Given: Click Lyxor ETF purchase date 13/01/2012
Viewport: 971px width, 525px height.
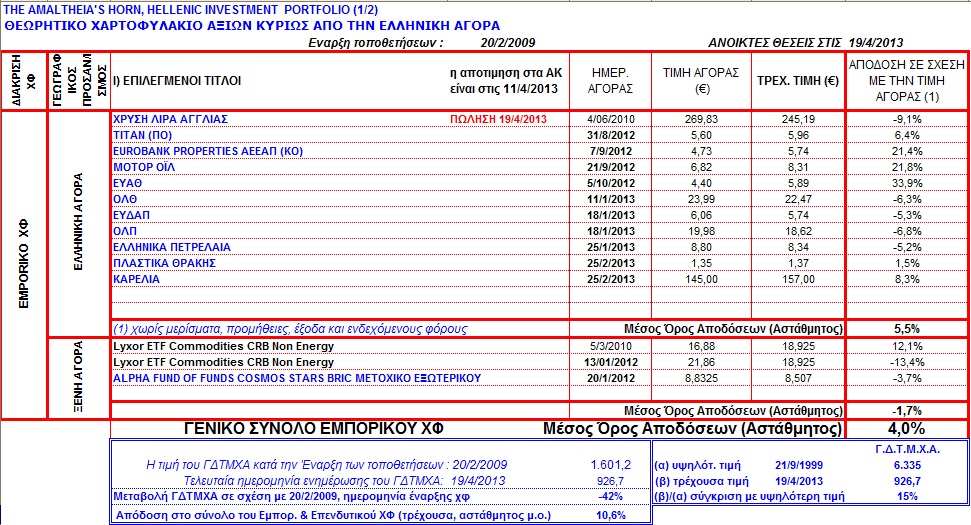Looking at the screenshot, I should tap(611, 362).
